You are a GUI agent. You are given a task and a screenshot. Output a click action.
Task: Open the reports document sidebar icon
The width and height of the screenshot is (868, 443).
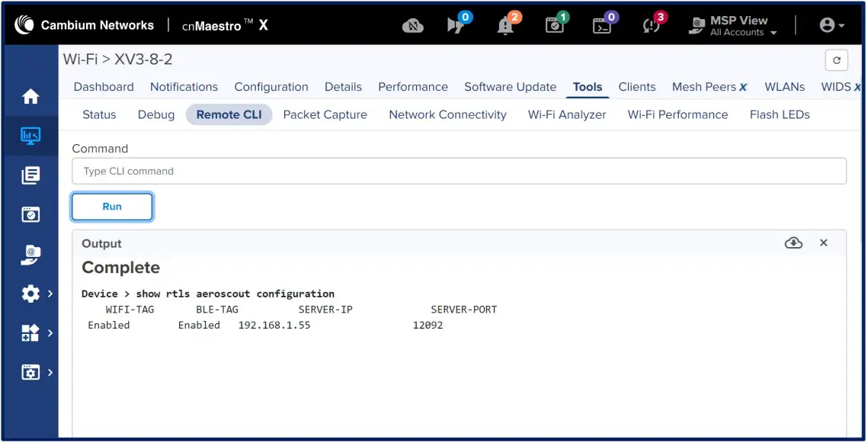click(30, 175)
